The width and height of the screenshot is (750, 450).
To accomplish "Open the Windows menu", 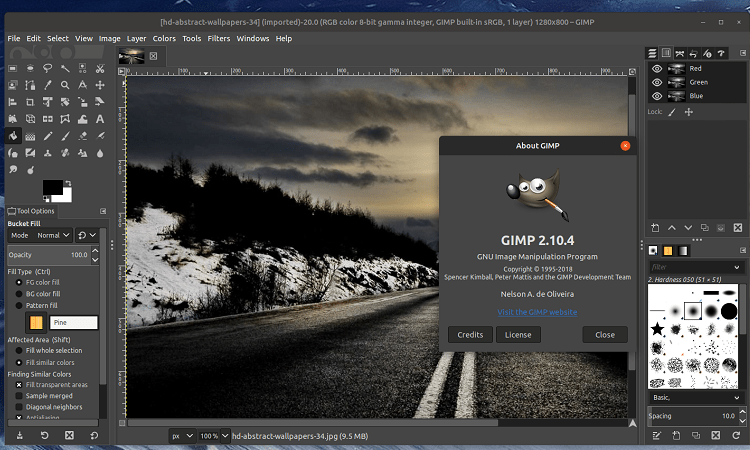I will 253,38.
